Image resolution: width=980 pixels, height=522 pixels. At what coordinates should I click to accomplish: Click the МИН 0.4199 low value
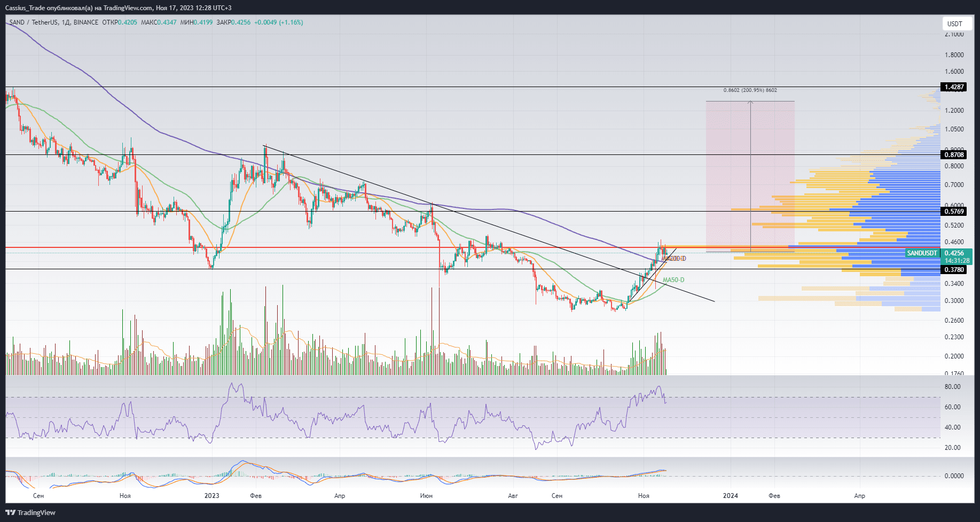(x=197, y=22)
